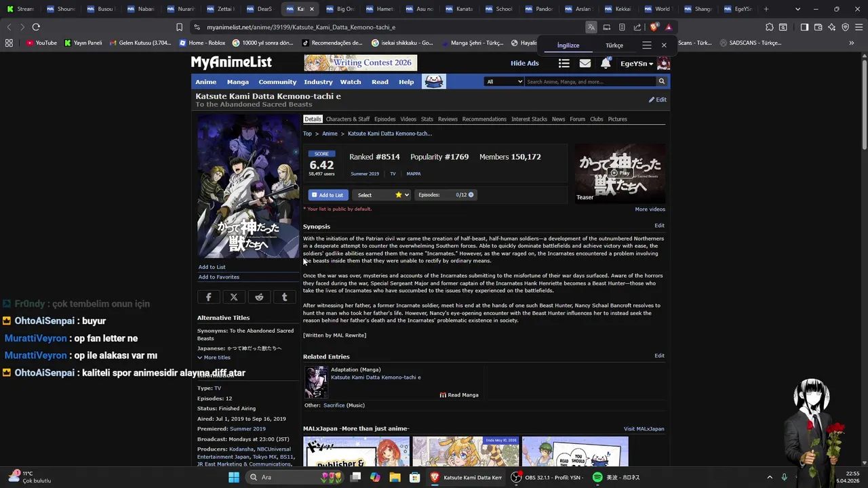Click the MAL search magnifier button
The height and width of the screenshot is (488, 868).
[662, 81]
